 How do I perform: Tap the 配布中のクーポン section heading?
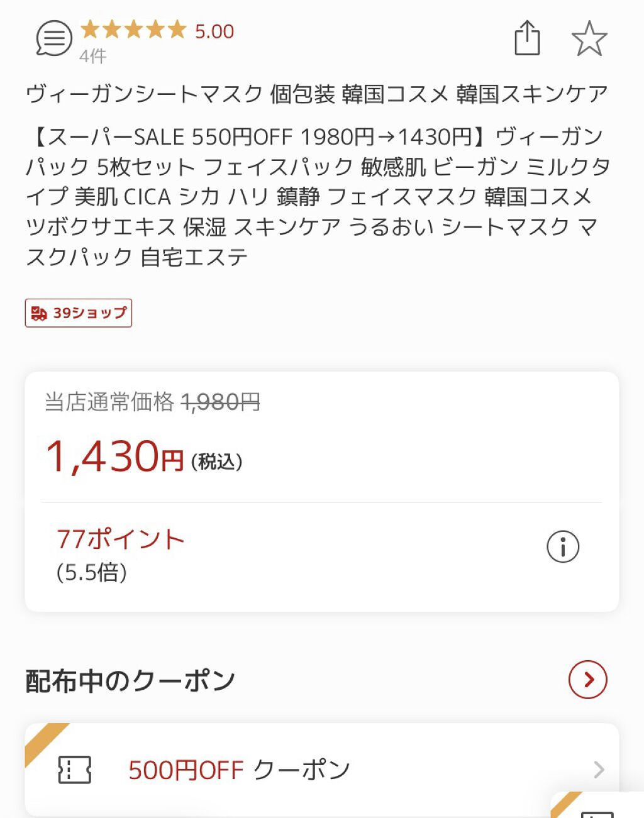130,680
